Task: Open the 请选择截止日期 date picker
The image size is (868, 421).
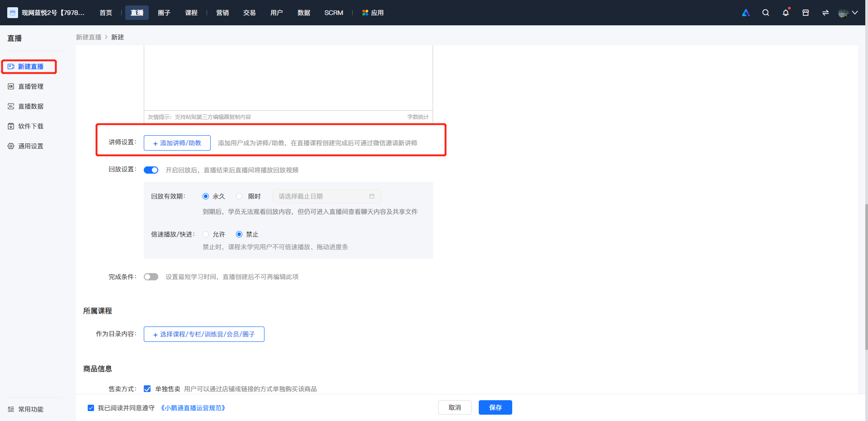Action: coord(326,196)
